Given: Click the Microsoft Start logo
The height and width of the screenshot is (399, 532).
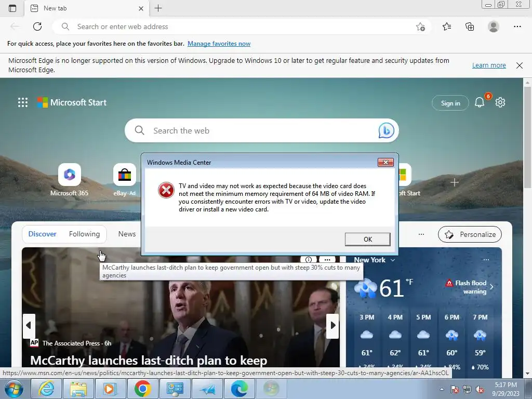Looking at the screenshot, I should pos(72,102).
